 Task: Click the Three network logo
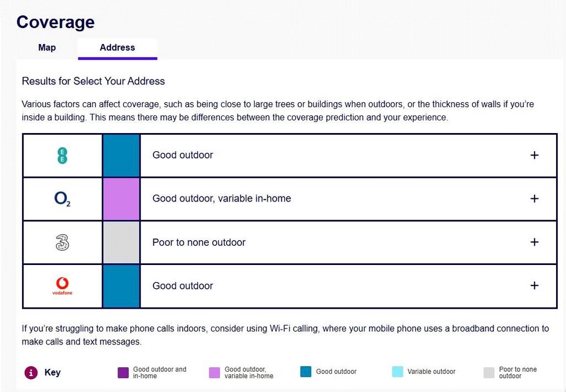pyautogui.click(x=62, y=242)
